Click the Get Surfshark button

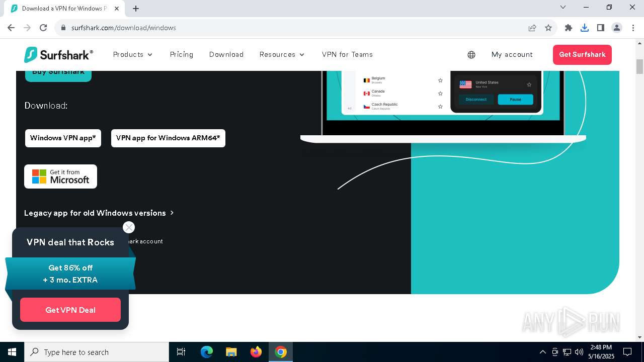(582, 54)
